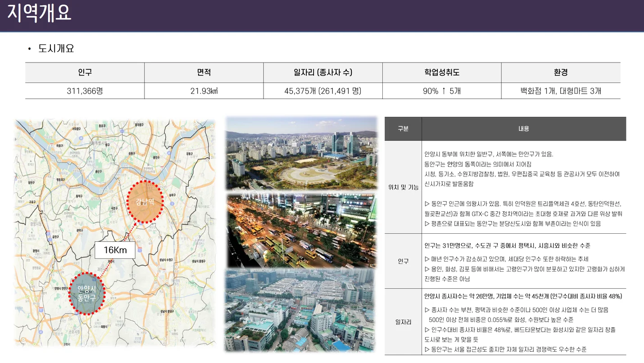
Task: Click the line starting '▷ 평촌으로 대표되는 동안구'
Action: point(512,223)
